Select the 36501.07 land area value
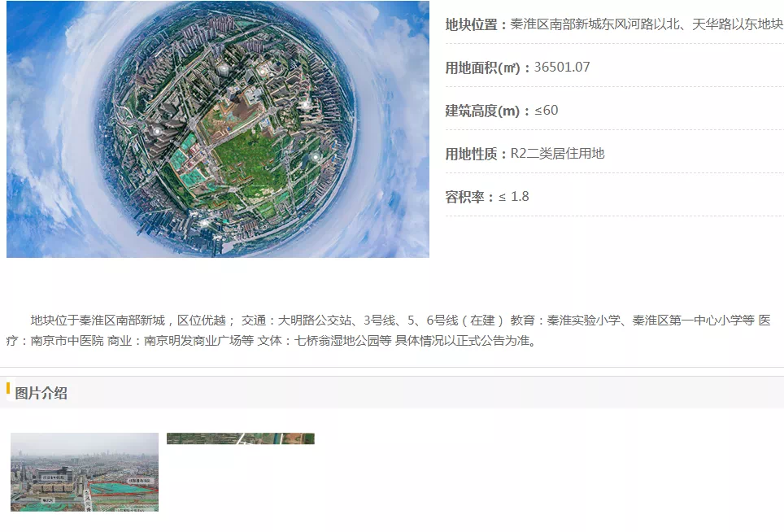784x532 pixels. coord(562,67)
